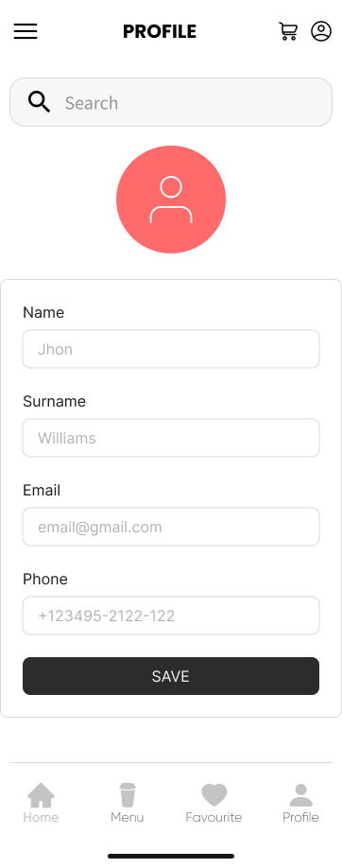Tap the account circle icon in header
The image size is (342, 868).
coord(321,31)
